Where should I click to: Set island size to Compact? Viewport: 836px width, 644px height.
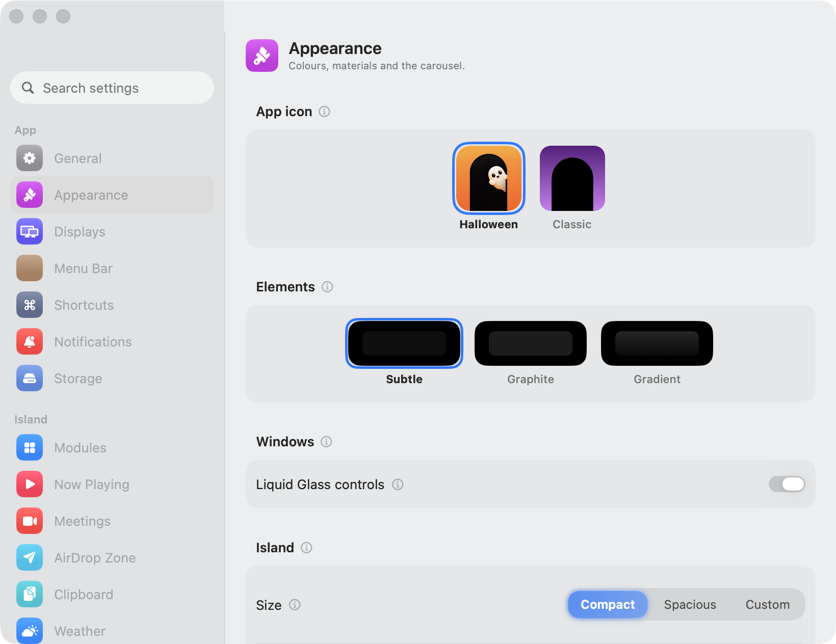coord(608,605)
